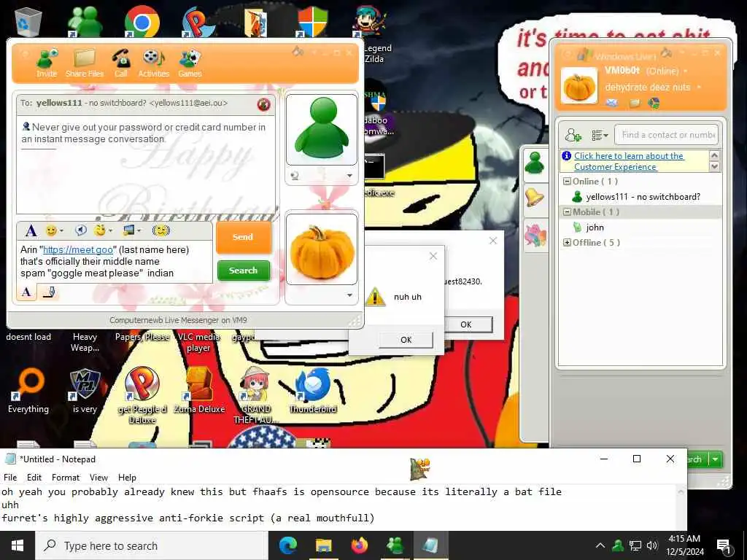Click the background picture icon in chat toolbar
This screenshot has height=560, width=747.
[x=128, y=231]
